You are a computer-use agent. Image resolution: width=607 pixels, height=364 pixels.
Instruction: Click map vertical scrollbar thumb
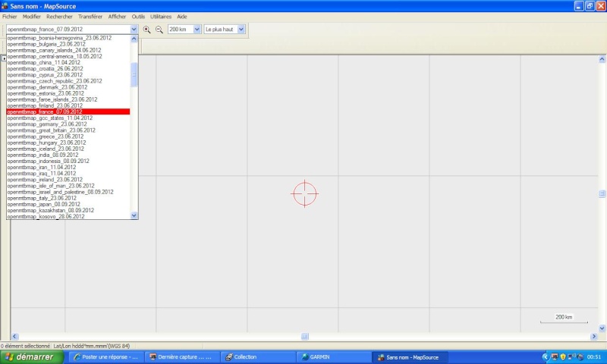(602, 194)
